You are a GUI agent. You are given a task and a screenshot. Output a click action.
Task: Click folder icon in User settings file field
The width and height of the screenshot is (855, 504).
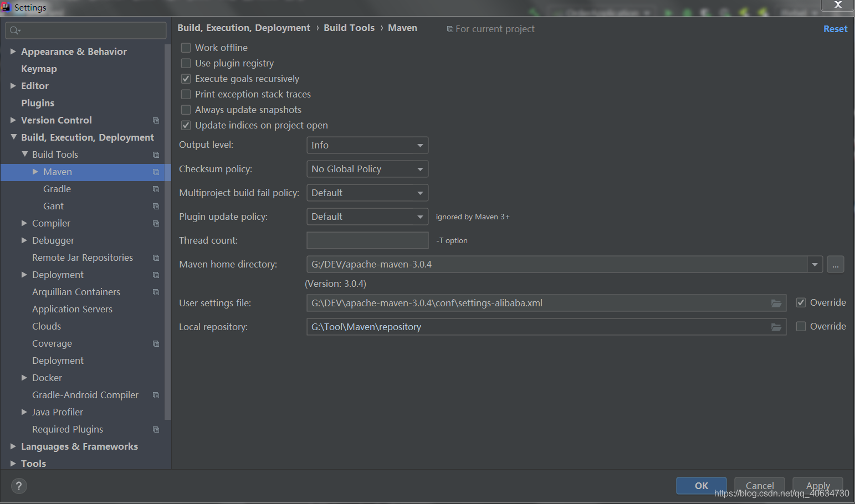[x=776, y=303]
